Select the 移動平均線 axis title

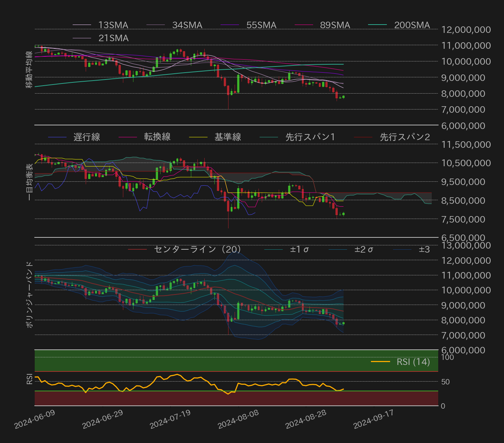29,69
